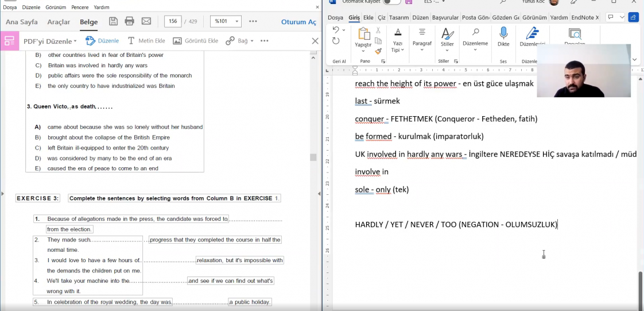Click the Oturum Aç sign-in link
The image size is (644, 311).
pos(298,22)
